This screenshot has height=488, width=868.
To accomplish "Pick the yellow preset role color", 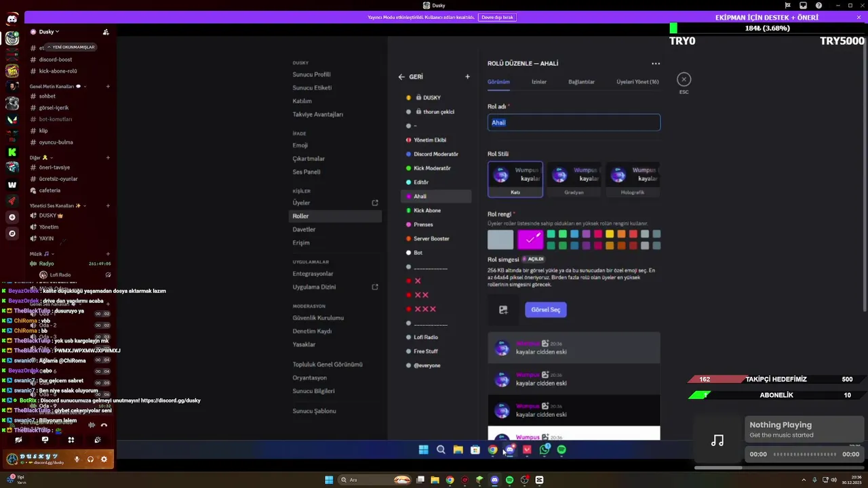I will [x=610, y=235].
